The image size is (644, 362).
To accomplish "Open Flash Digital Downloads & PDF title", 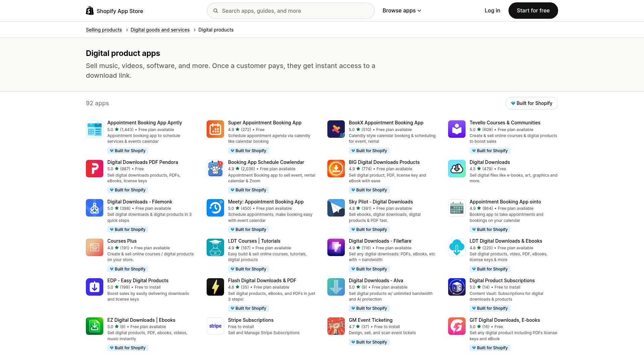I will (x=262, y=281).
